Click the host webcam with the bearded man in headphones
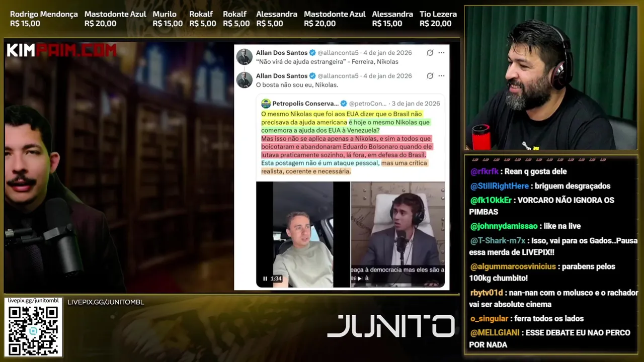The image size is (644, 362). click(x=551, y=78)
